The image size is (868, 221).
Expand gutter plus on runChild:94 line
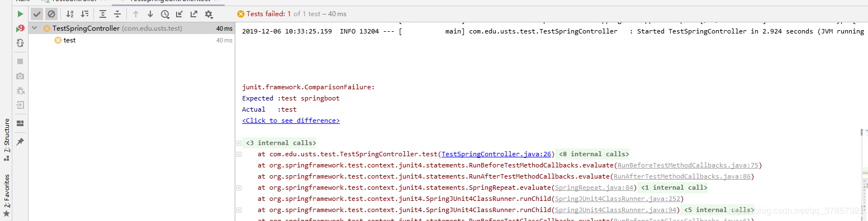[239, 210]
